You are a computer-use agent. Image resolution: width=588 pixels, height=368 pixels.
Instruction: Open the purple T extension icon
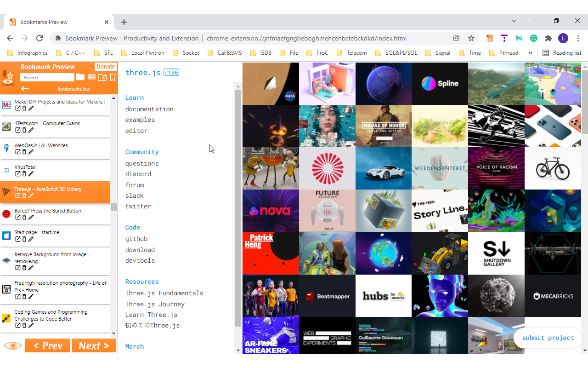[x=504, y=38]
